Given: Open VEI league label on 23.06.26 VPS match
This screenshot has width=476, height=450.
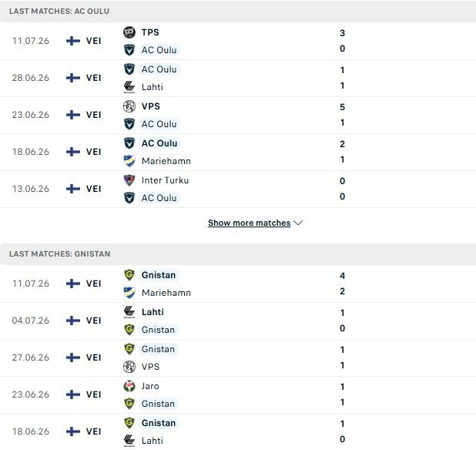Looking at the screenshot, I should tap(93, 115).
